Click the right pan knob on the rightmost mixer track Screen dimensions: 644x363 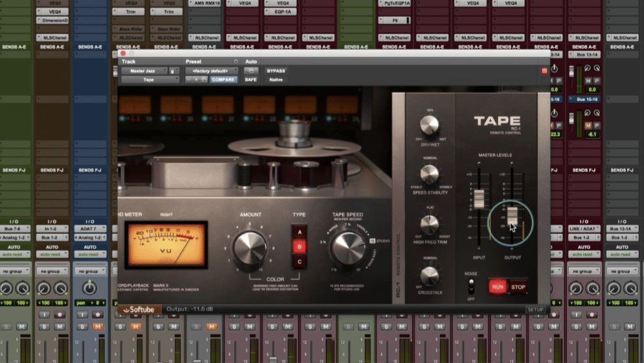coord(630,288)
